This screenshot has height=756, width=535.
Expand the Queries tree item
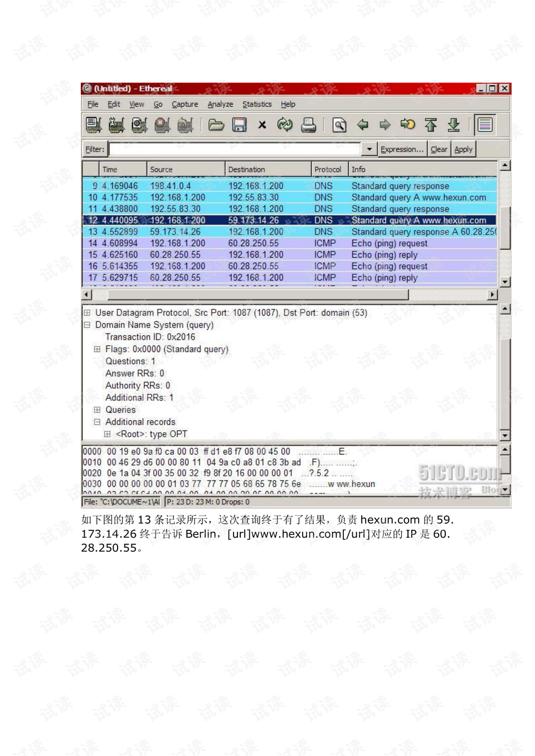pos(97,409)
